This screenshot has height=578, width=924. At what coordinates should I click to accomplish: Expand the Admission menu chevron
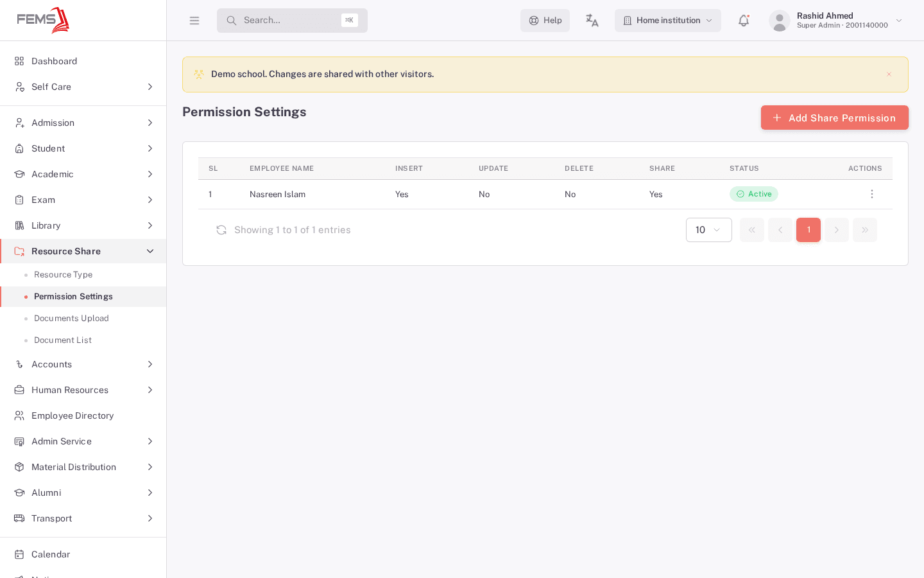pos(150,123)
